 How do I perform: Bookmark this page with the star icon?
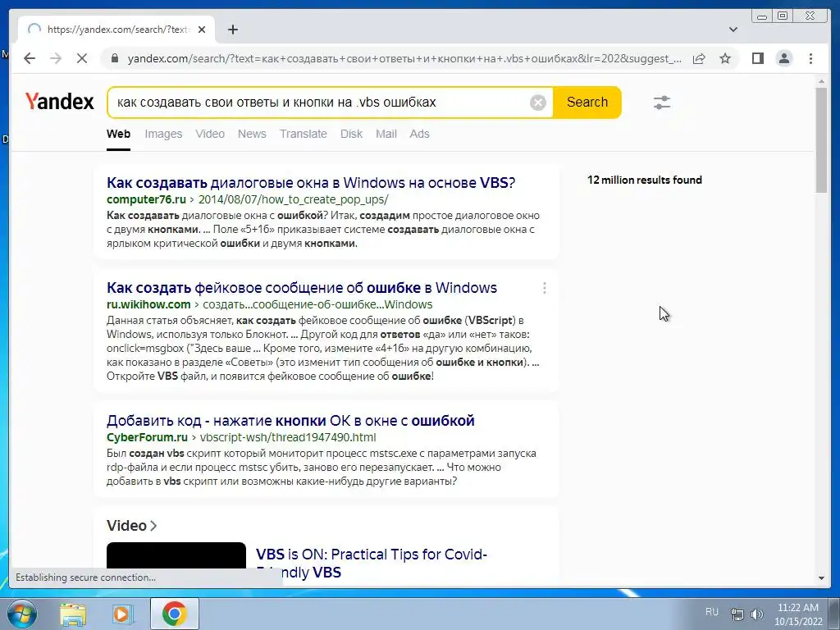(725, 58)
